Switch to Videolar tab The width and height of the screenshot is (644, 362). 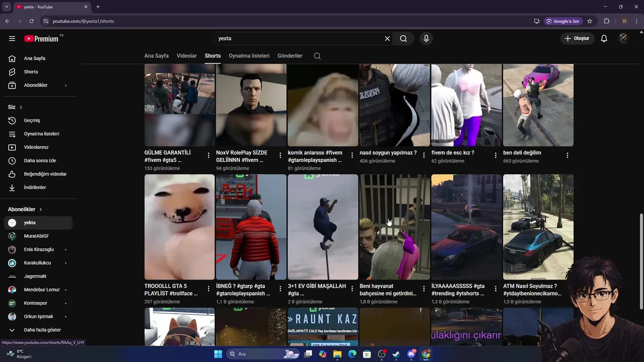pos(187,56)
